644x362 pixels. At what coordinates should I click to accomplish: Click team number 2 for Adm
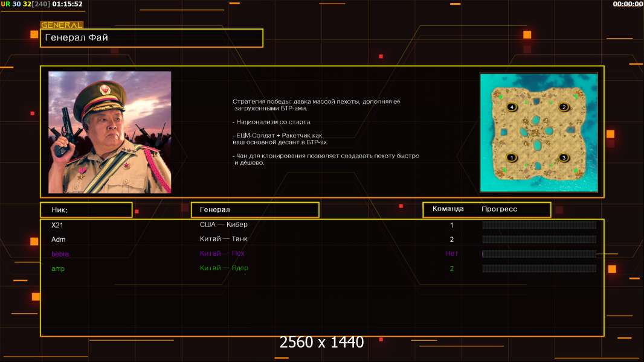(452, 240)
